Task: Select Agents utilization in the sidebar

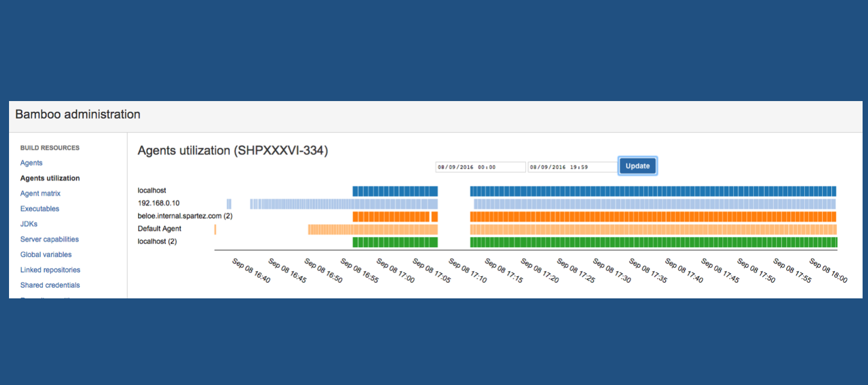Action: (49, 177)
